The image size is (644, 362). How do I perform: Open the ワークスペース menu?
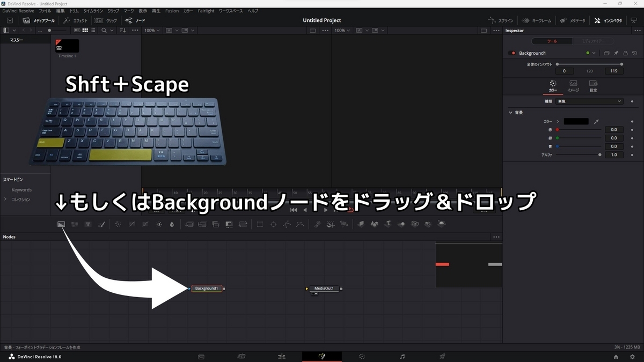click(x=231, y=11)
